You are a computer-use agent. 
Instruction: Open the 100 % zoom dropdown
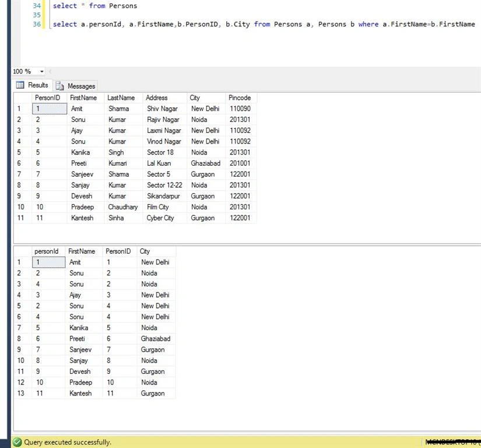pos(29,72)
